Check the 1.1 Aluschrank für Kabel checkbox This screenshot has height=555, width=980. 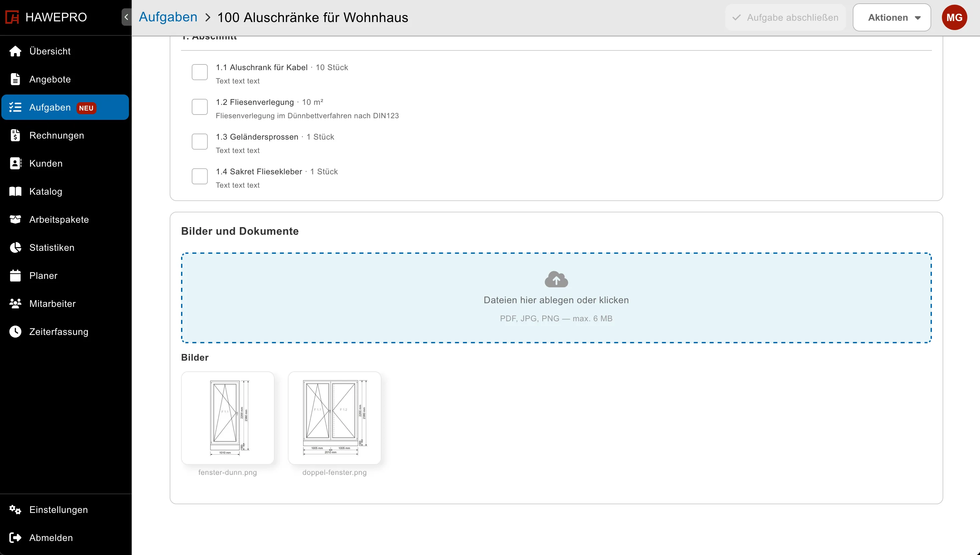point(200,72)
